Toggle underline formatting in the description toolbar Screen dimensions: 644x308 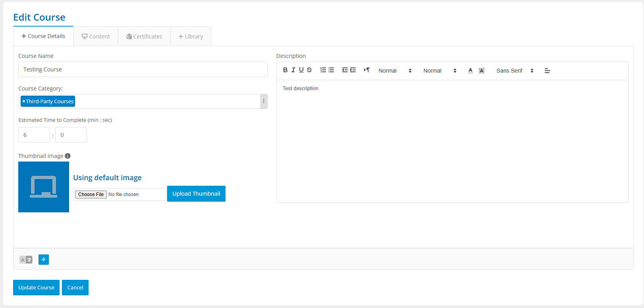(301, 70)
